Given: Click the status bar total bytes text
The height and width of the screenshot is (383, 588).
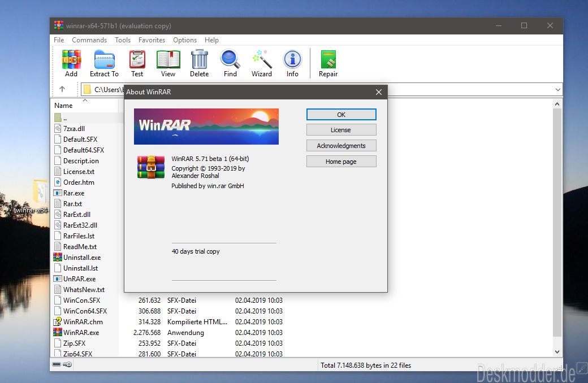Looking at the screenshot, I should pos(366,365).
